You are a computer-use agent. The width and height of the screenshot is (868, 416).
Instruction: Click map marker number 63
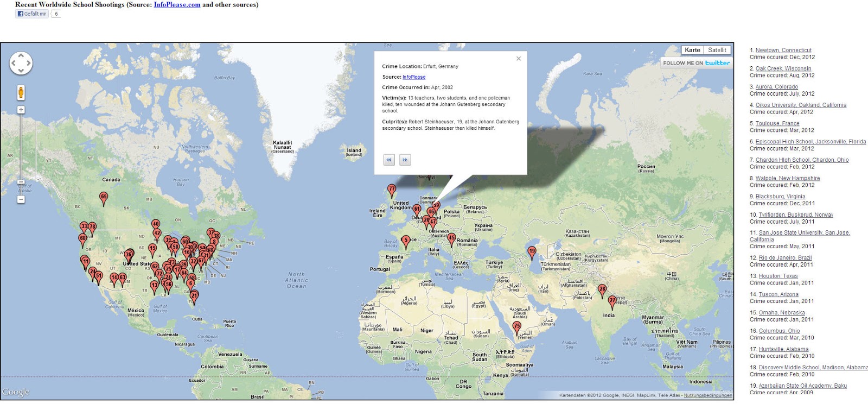pos(123,279)
